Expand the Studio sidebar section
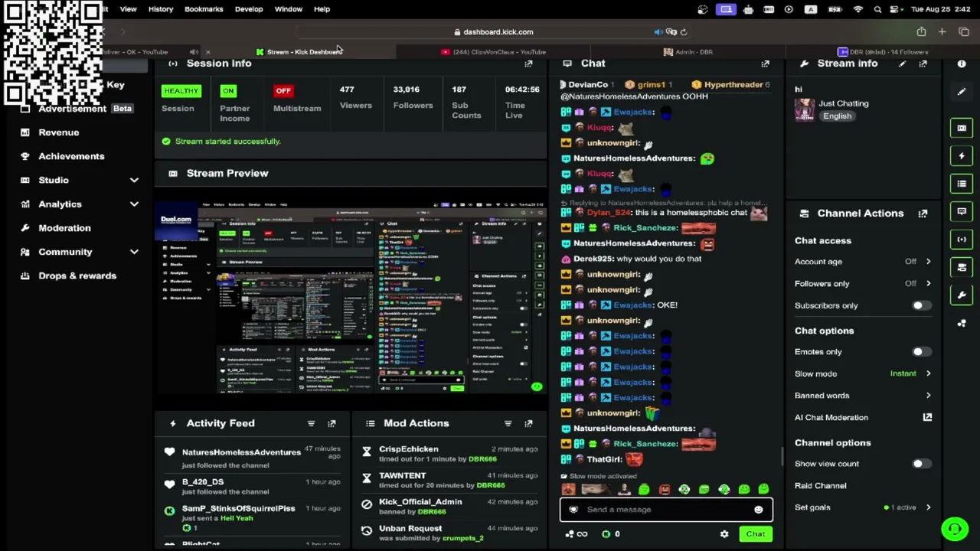Screen dimensions: 980x551 [134, 181]
